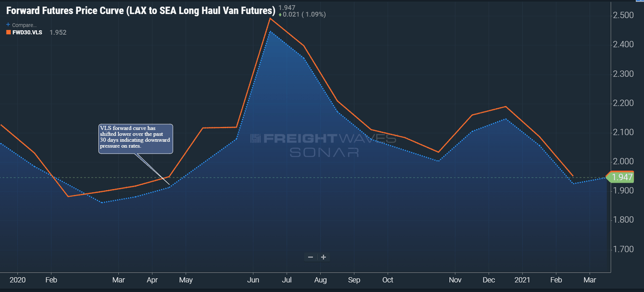Click the Aug label on time axis
The height and width of the screenshot is (292, 644).
pos(320,280)
